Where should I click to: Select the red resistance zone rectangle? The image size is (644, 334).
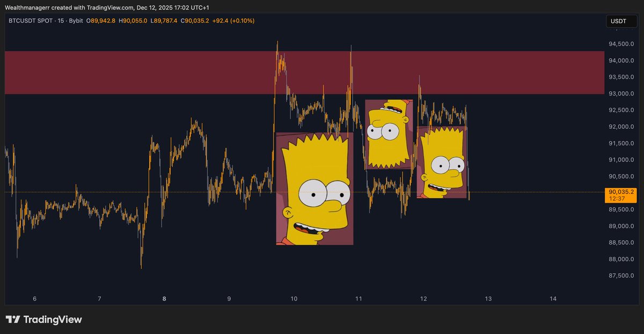click(304, 72)
